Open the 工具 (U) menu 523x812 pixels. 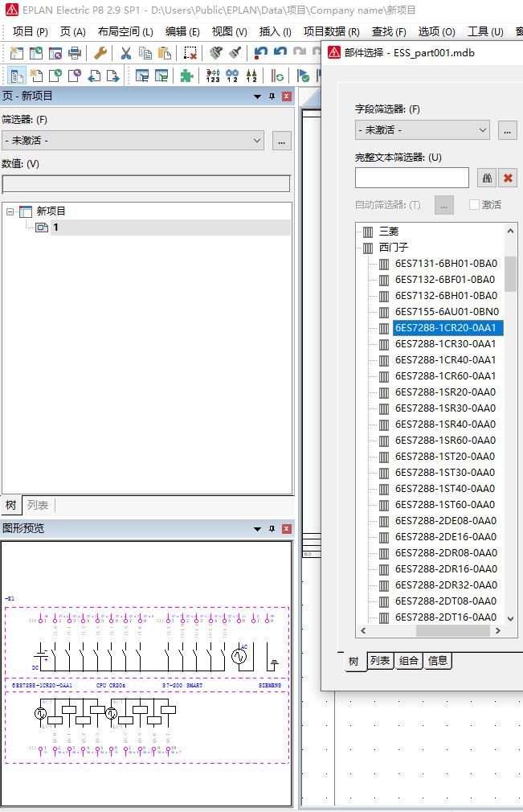pos(486,31)
